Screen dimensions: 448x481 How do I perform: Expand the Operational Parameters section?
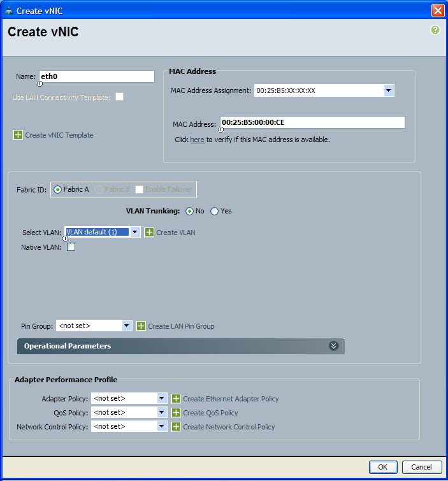[x=333, y=346]
